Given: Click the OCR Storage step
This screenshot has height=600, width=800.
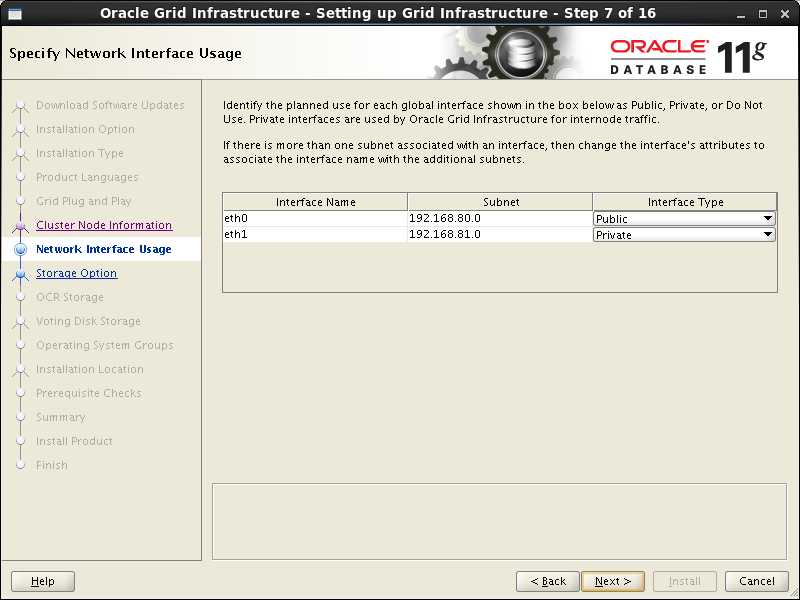Looking at the screenshot, I should coord(70,297).
